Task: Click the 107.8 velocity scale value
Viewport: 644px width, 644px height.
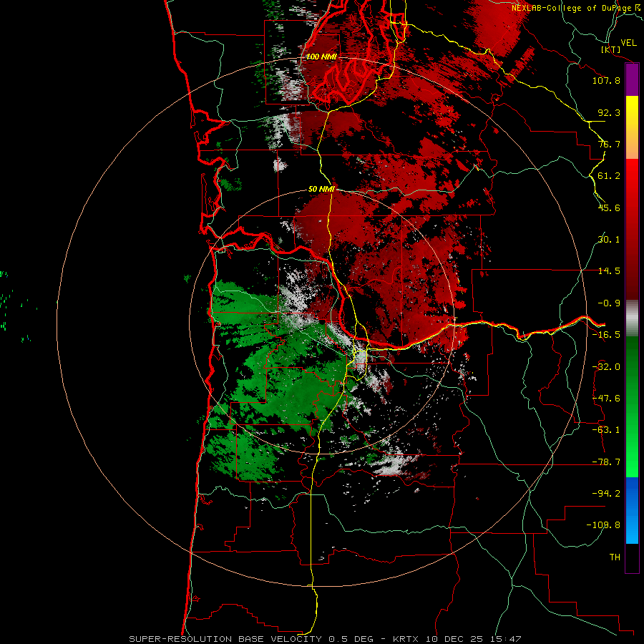Action: point(606,80)
